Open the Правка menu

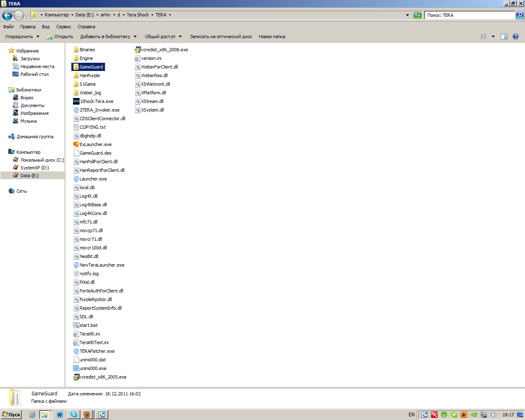point(28,27)
